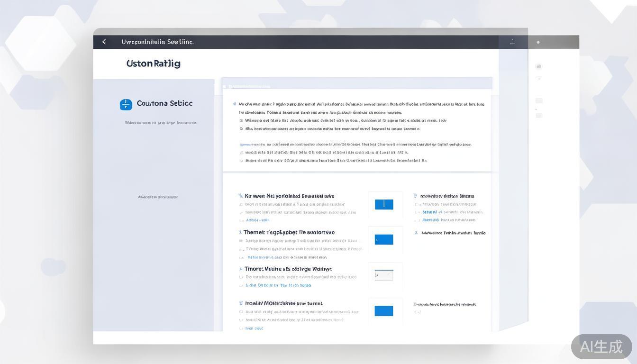Click the minimize dash in the dark title bar
Screen dimensions: 637x364
pos(512,43)
